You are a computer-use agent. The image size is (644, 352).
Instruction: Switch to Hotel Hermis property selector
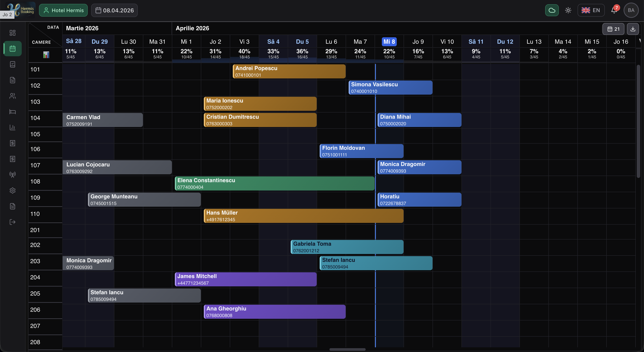pyautogui.click(x=63, y=10)
